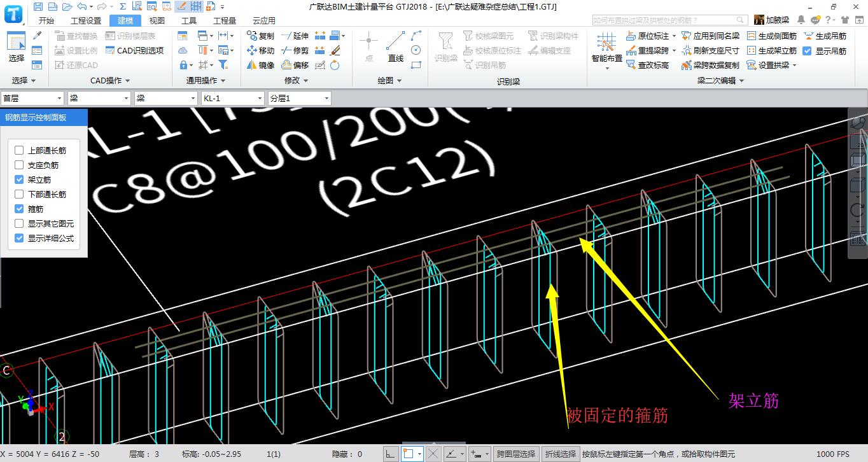Click 延伸 (Extend) tool
This screenshot has height=462, width=868.
(295, 36)
